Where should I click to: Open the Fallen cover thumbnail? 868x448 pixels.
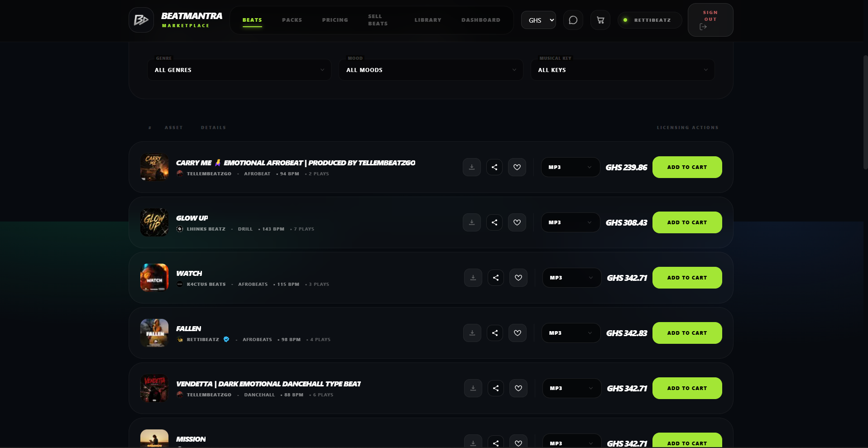pos(154,333)
